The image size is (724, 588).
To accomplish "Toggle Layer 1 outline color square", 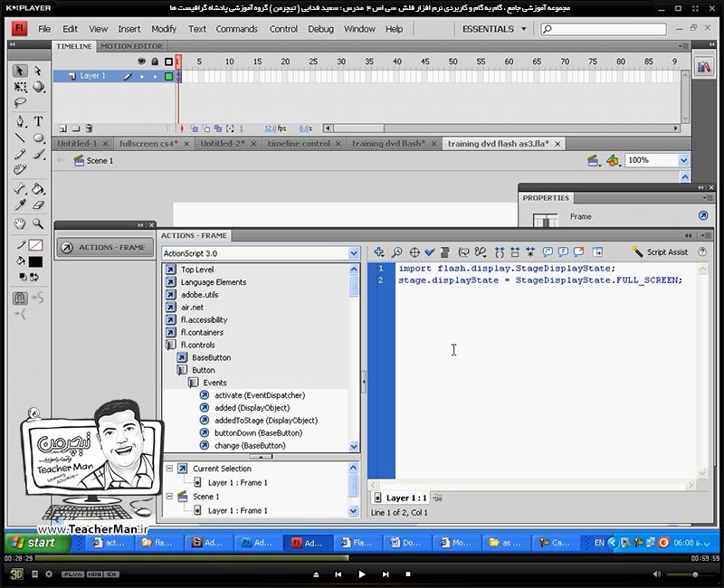I will point(168,76).
